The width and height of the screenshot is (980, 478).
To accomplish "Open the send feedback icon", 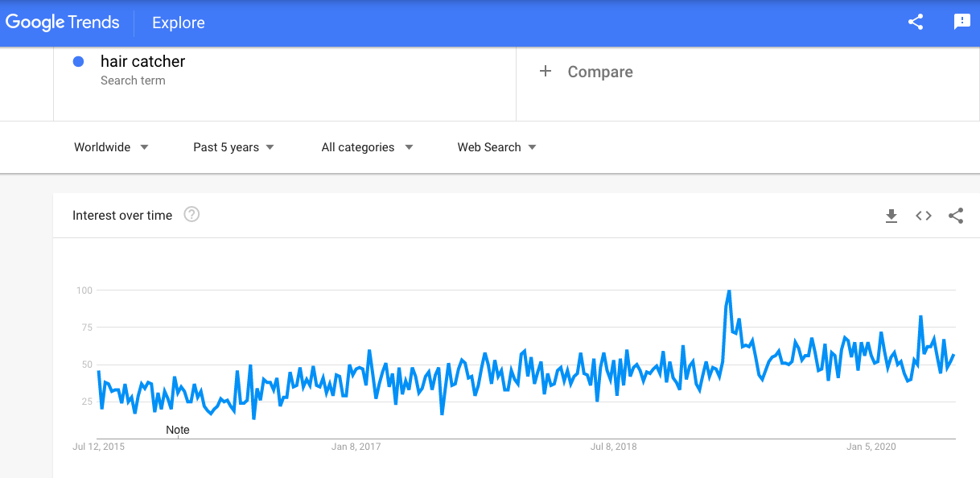I will pos(961,23).
